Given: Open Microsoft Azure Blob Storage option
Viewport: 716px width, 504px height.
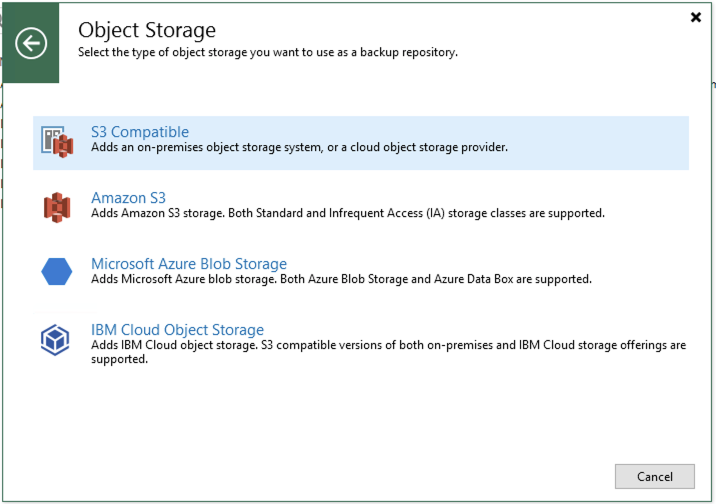Looking at the screenshot, I should click(x=189, y=264).
